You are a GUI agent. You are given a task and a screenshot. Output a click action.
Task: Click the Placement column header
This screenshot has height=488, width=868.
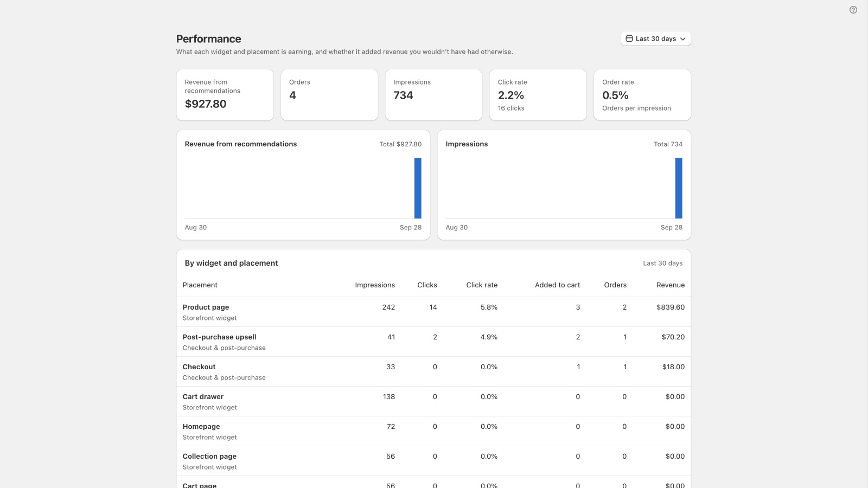200,285
